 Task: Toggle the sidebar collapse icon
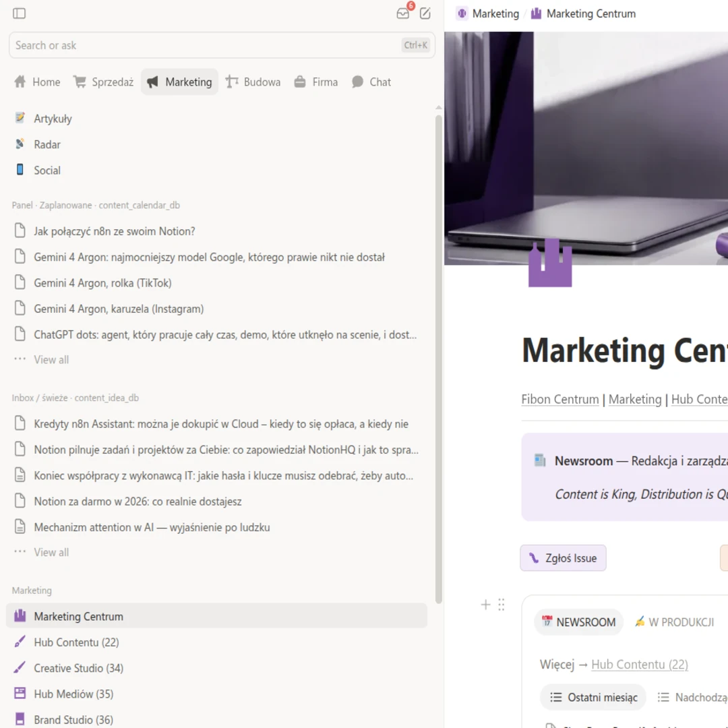19,13
